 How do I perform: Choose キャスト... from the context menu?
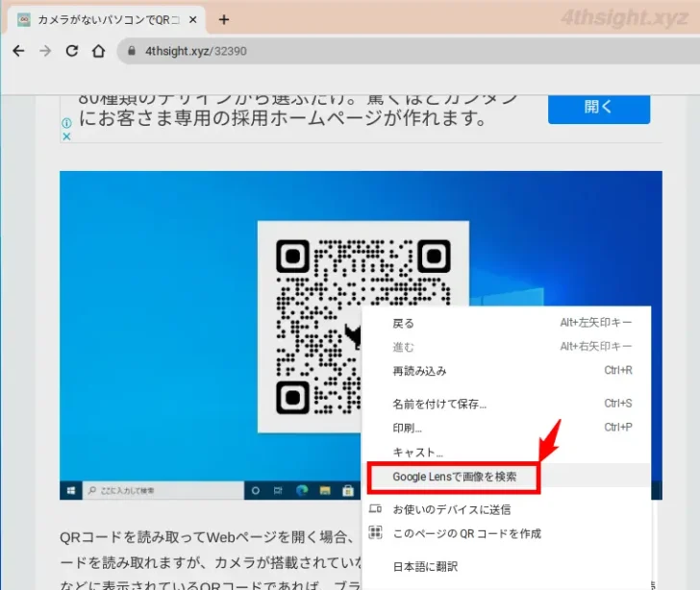pyautogui.click(x=506, y=452)
